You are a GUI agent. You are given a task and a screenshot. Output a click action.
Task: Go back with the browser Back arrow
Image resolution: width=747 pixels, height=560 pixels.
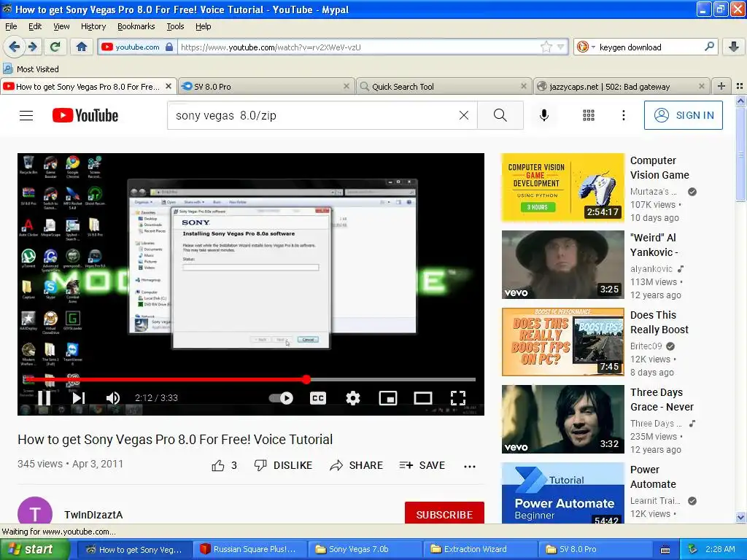tap(15, 47)
